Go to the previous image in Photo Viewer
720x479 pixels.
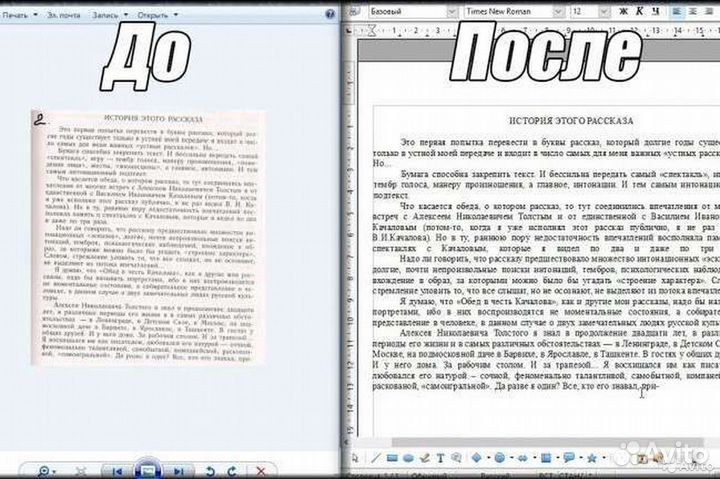(x=117, y=472)
